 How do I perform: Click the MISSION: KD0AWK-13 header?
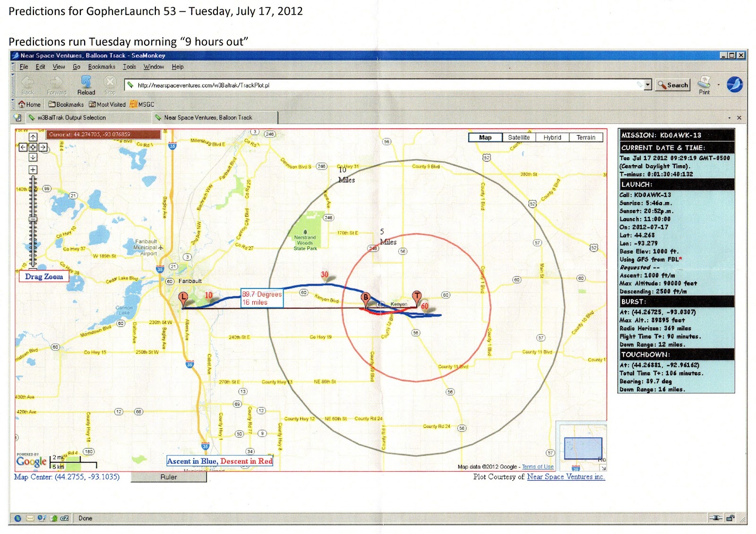pyautogui.click(x=676, y=135)
